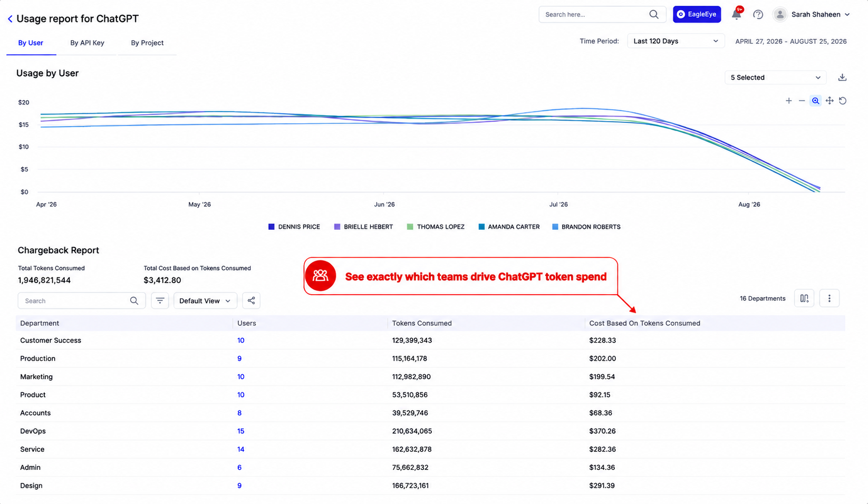Open Accounts users count 8
Viewport: 868px width, 504px height.
click(239, 413)
